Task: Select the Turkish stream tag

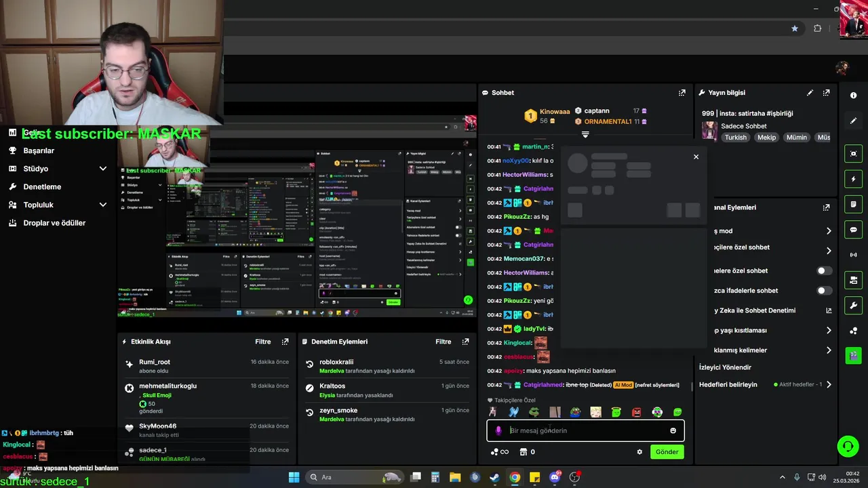Action: point(735,137)
